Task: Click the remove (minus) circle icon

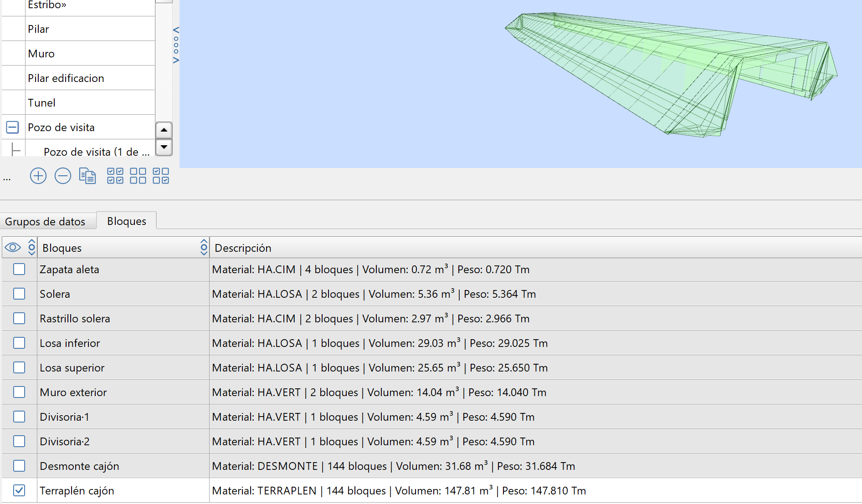Action: pos(63,176)
